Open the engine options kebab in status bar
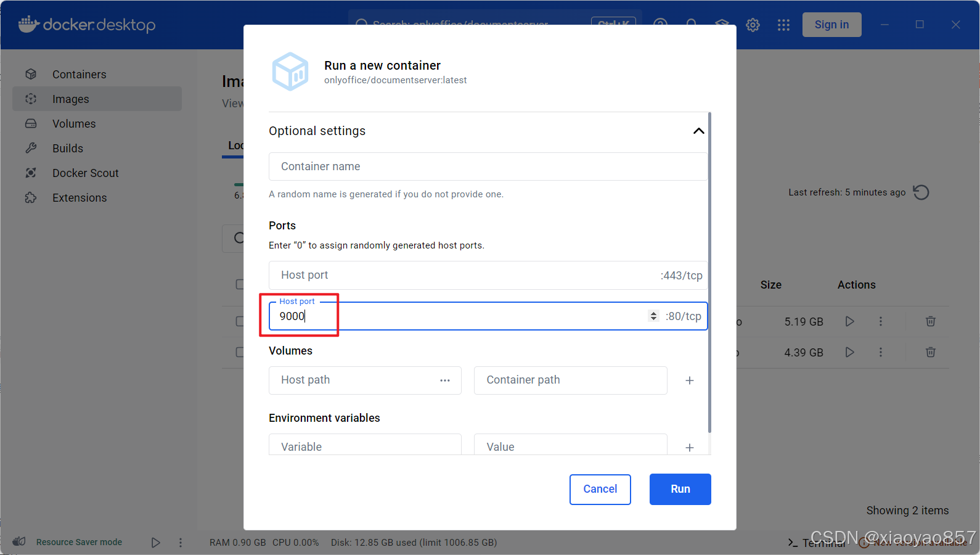 click(180, 543)
